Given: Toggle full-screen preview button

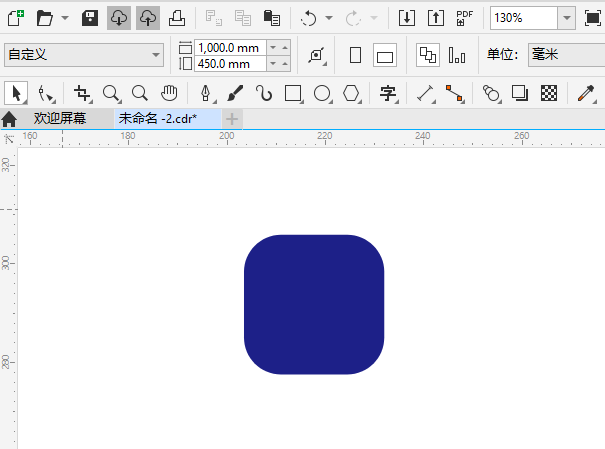Looking at the screenshot, I should click(x=593, y=18).
